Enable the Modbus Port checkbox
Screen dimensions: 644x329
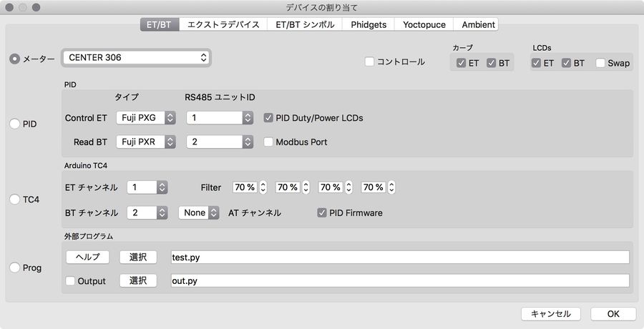268,142
